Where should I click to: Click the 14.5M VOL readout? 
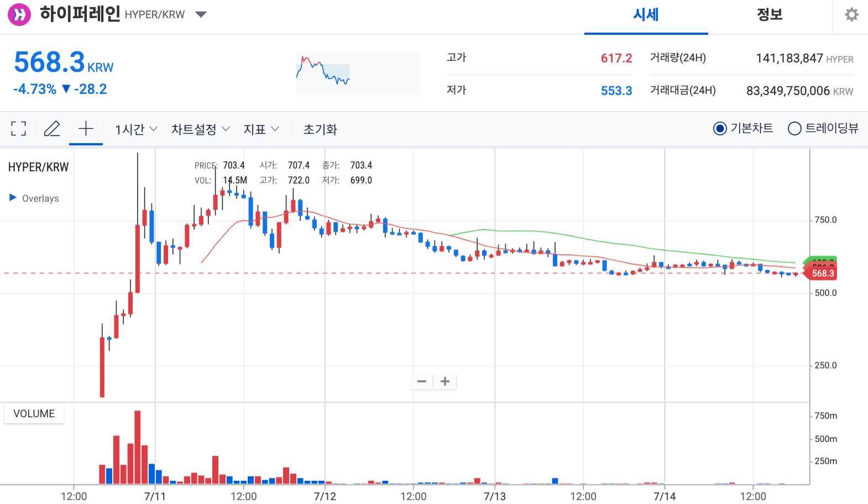[235, 180]
